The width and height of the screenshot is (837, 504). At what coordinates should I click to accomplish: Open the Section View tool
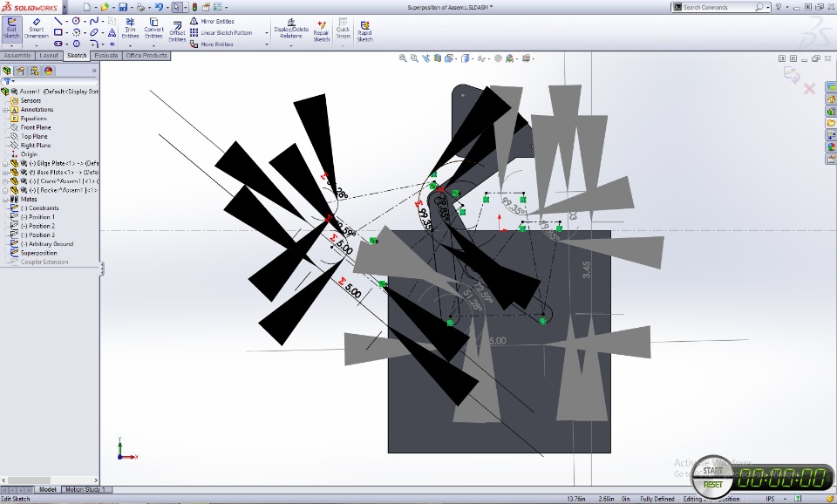click(x=438, y=58)
